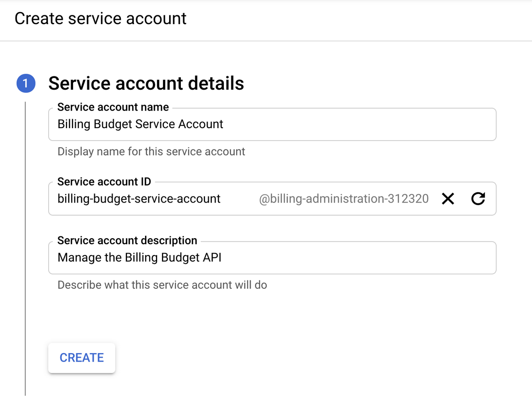Viewport: 532px width, 401px height.
Task: Click the @billing-administration-312320 domain suffix
Action: pyautogui.click(x=344, y=199)
